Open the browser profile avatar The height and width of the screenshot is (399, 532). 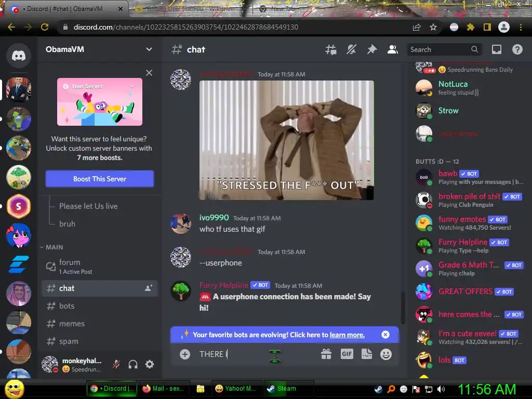(x=504, y=27)
